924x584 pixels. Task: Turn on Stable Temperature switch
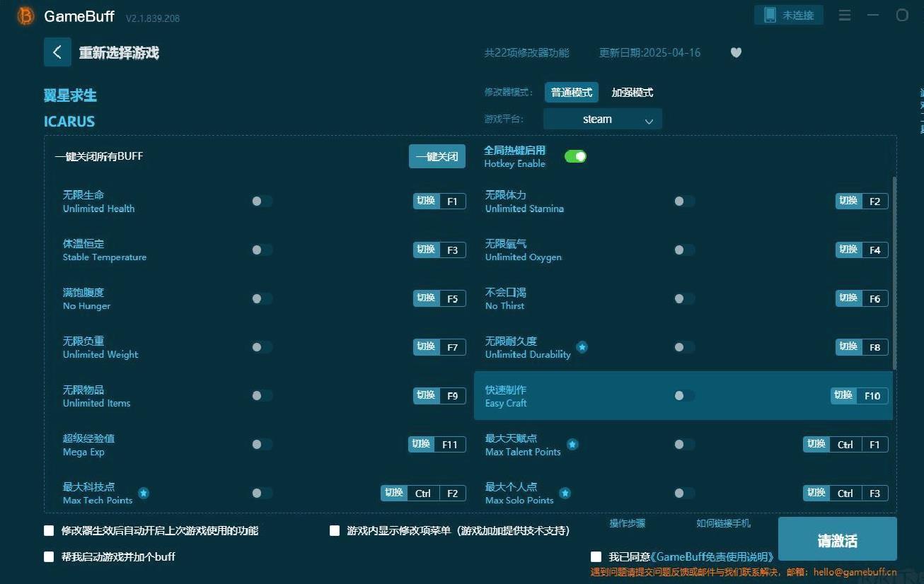(262, 250)
